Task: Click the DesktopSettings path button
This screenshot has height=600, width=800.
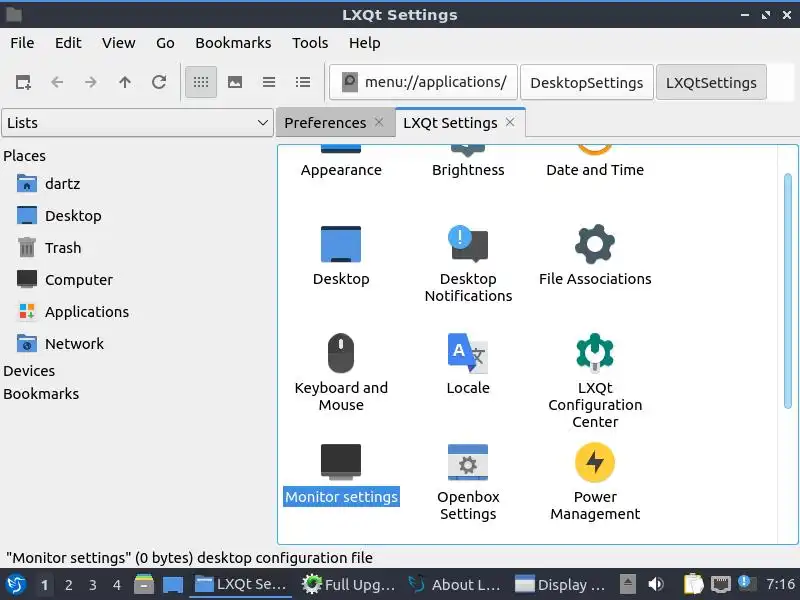Action: pyautogui.click(x=587, y=83)
